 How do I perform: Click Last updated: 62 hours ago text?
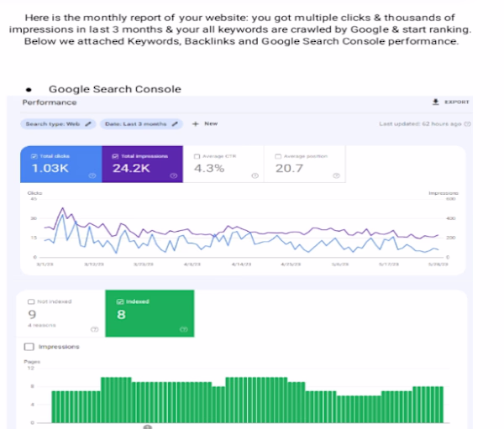(420, 123)
